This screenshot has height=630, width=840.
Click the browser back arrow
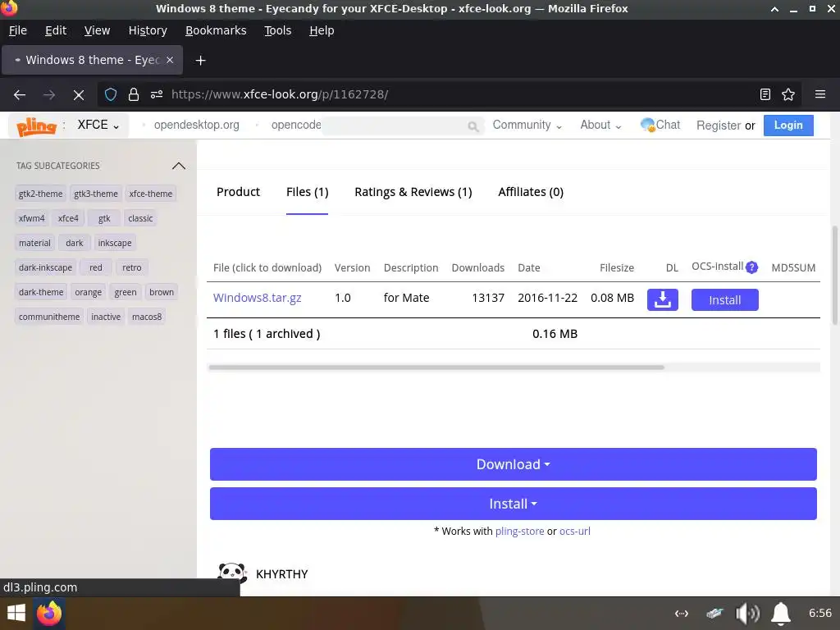point(20,95)
